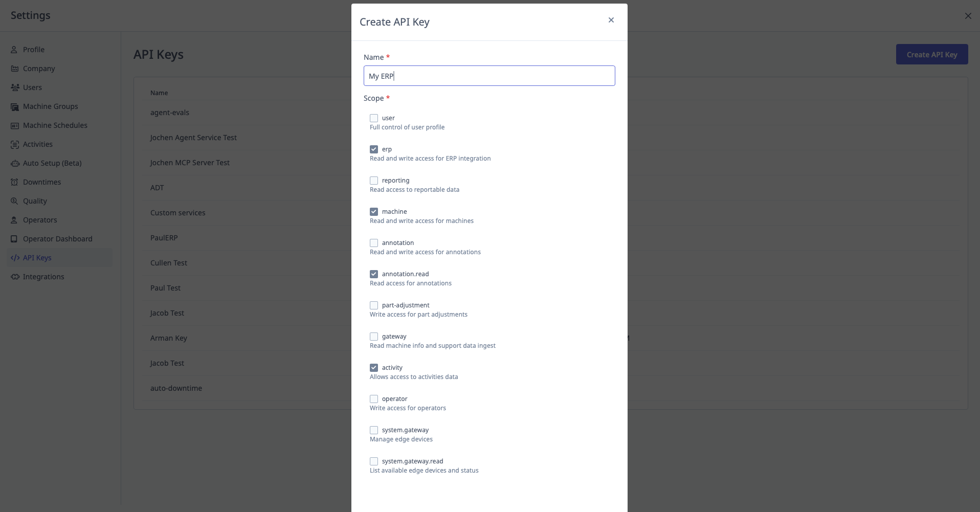Disable the annotation.read scope
980x512 pixels.
coord(374,274)
